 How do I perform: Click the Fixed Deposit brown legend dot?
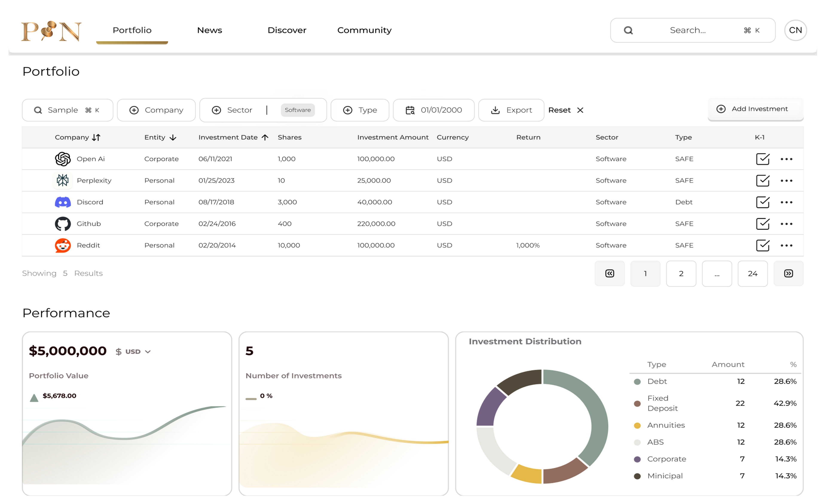(637, 403)
